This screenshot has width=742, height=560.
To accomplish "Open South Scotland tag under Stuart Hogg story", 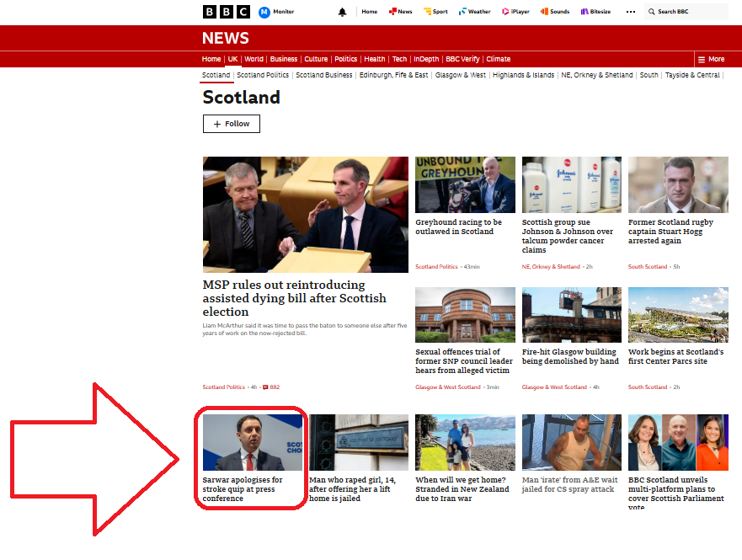I will click(648, 267).
